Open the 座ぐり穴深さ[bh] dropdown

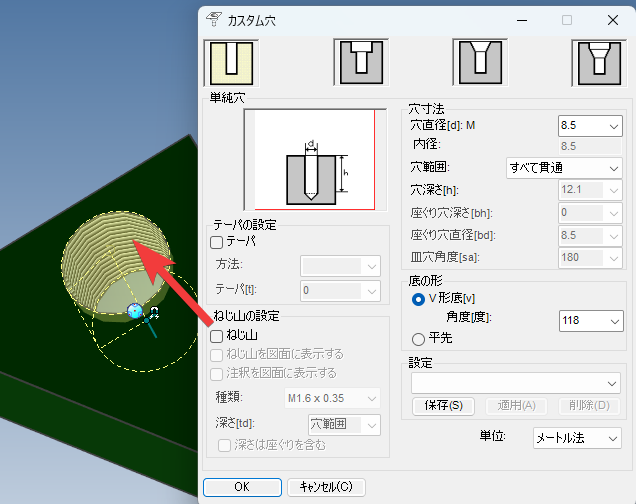click(590, 213)
